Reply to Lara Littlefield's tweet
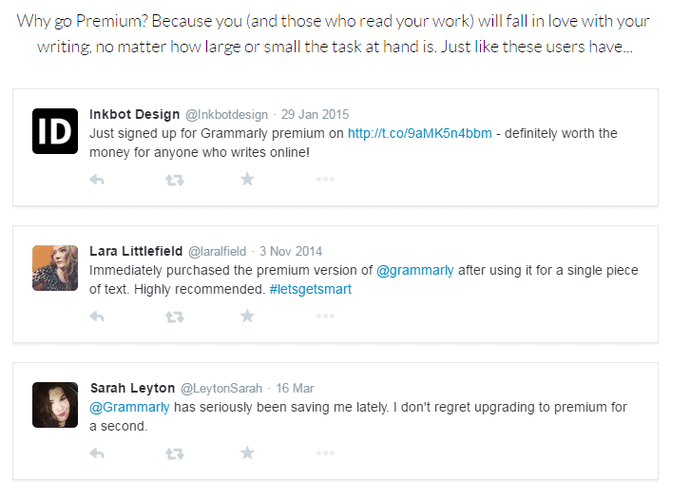 click(97, 317)
